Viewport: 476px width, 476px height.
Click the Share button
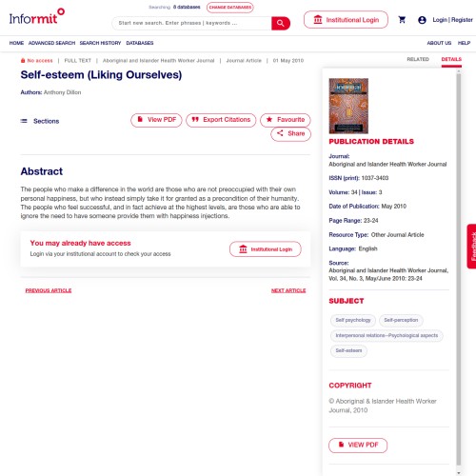[290, 133]
